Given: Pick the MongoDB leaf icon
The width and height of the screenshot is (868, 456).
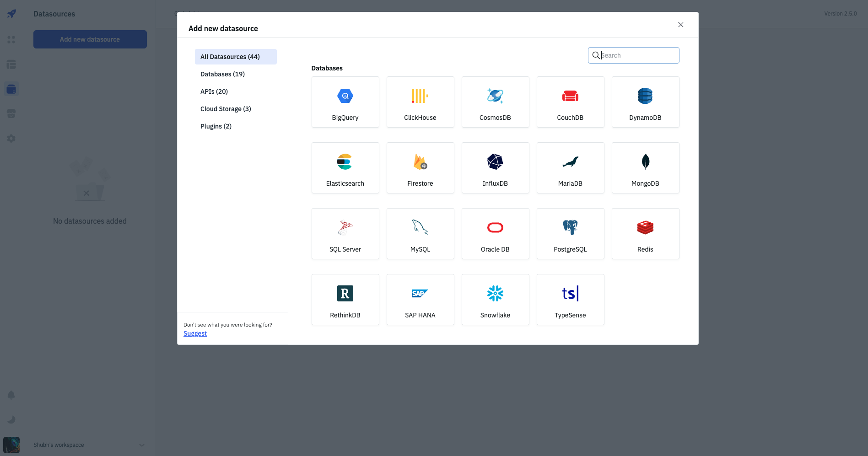Looking at the screenshot, I should [645, 162].
